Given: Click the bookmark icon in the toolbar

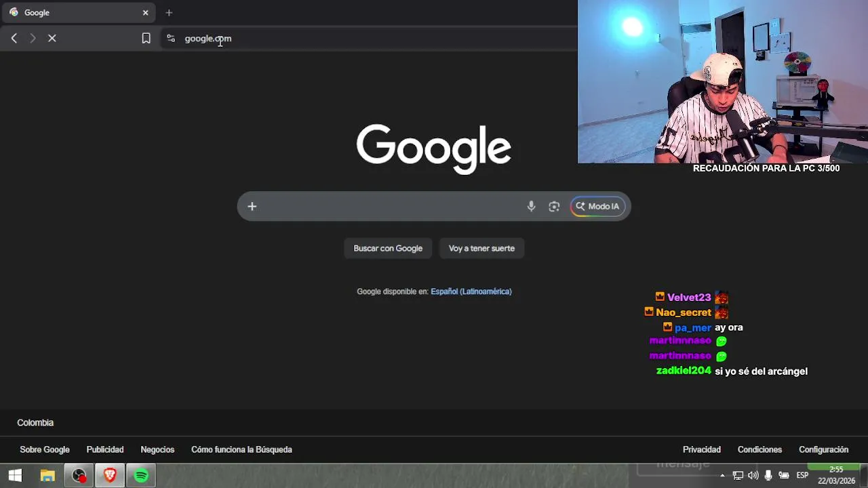Looking at the screenshot, I should click(146, 39).
